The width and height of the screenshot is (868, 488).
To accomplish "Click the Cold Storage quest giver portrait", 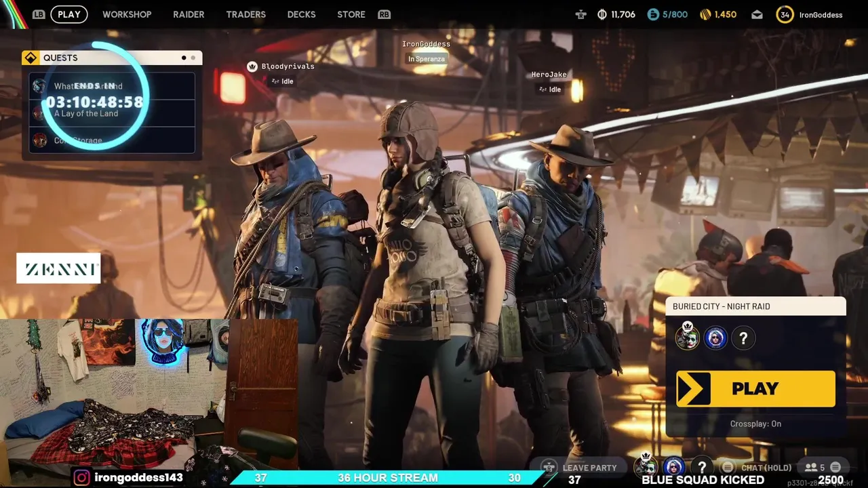I will 40,140.
